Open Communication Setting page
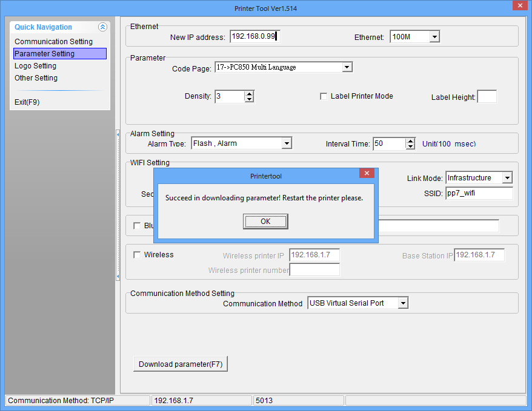 [x=53, y=42]
